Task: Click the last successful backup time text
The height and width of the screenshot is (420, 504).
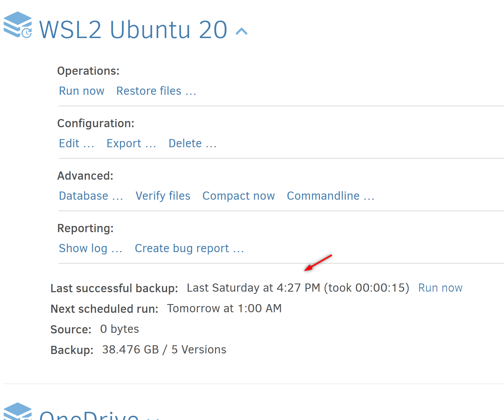Action: point(298,288)
